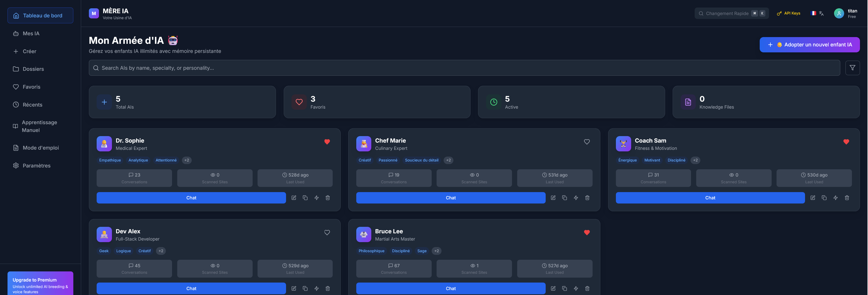Image resolution: width=868 pixels, height=295 pixels.
Task: Click the Philosophique tag on Bruce Lee
Action: pyautogui.click(x=371, y=251)
